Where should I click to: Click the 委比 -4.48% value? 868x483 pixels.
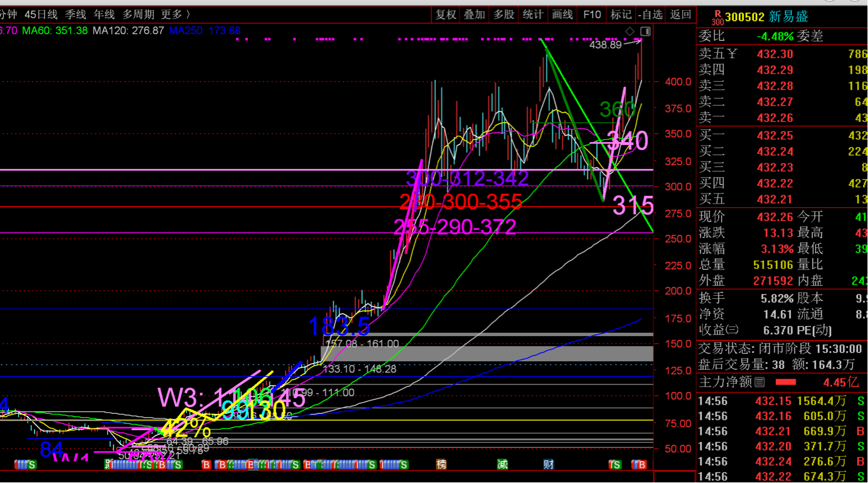tap(774, 36)
